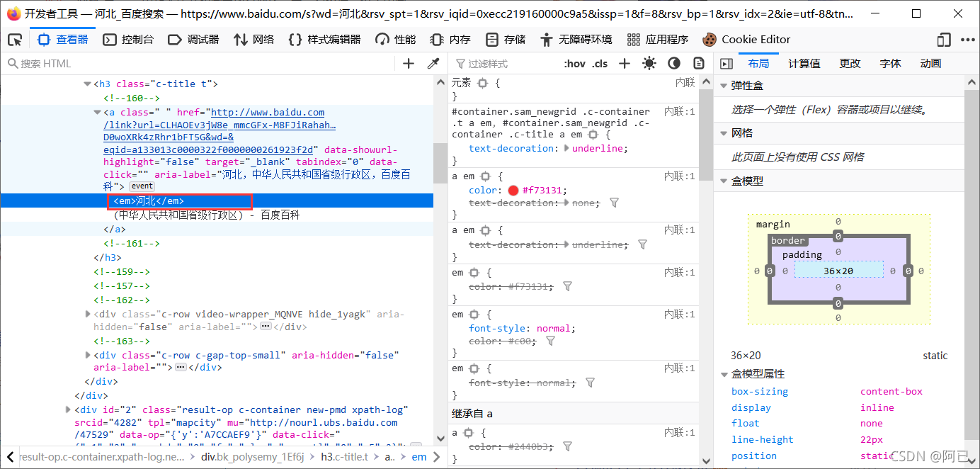Select the 字体 fonts sidebar tab
The width and height of the screenshot is (980, 469).
coord(890,64)
